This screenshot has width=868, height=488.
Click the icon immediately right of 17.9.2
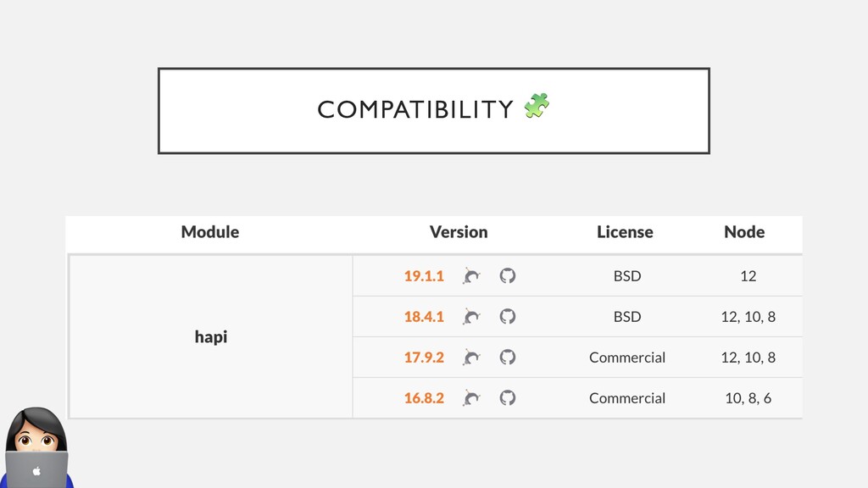point(472,357)
